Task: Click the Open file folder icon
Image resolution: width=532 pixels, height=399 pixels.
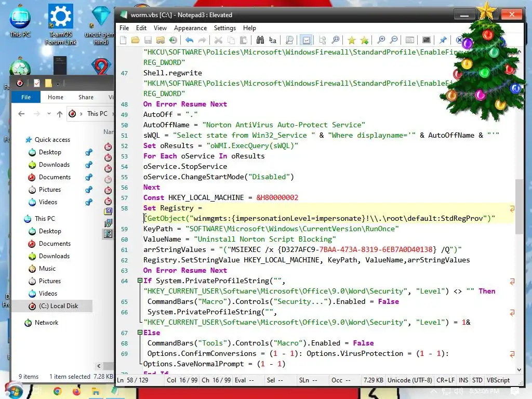Action: click(136, 41)
